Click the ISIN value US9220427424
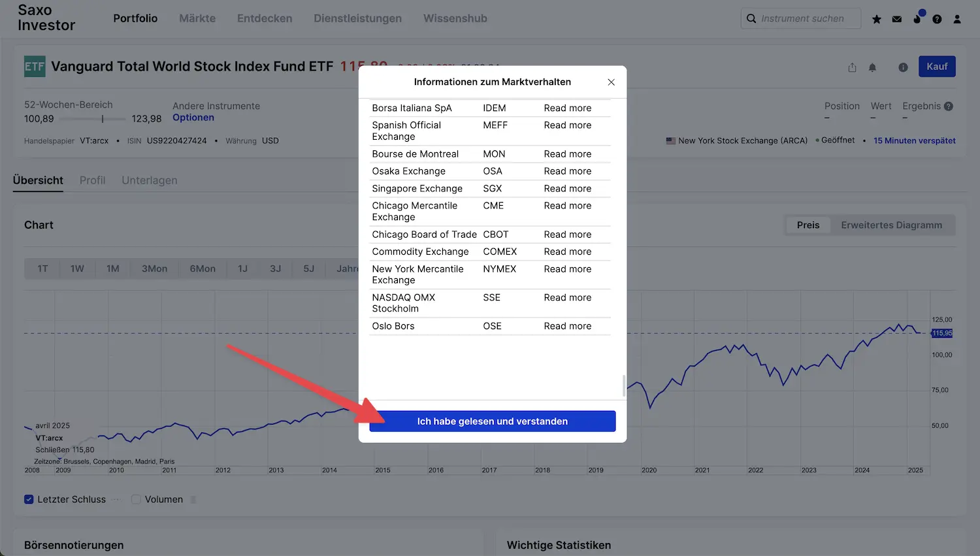The image size is (980, 556). pyautogui.click(x=177, y=140)
